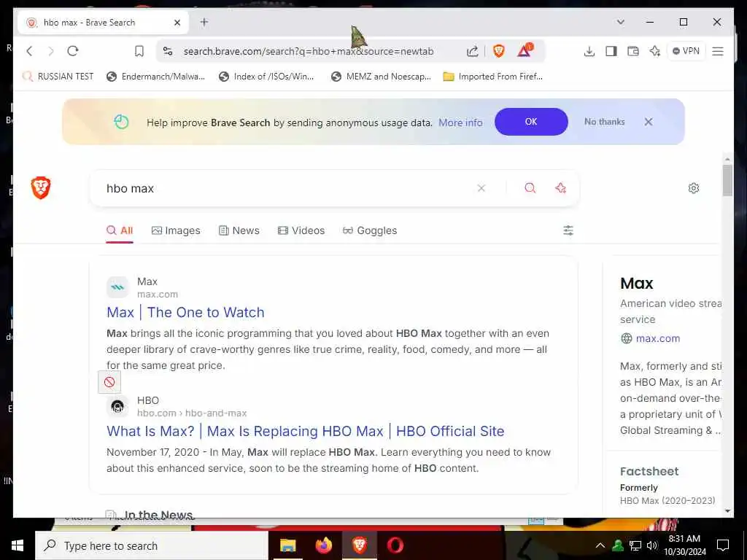
Task: Bookmark this page with the bookmark icon
Action: coord(139,51)
